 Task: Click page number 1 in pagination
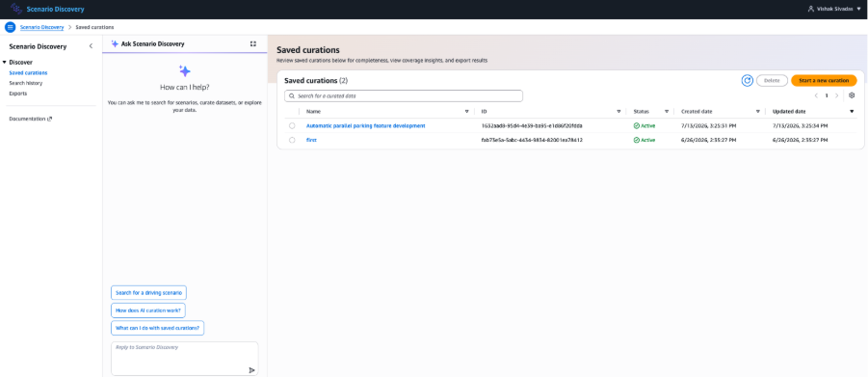pos(827,95)
